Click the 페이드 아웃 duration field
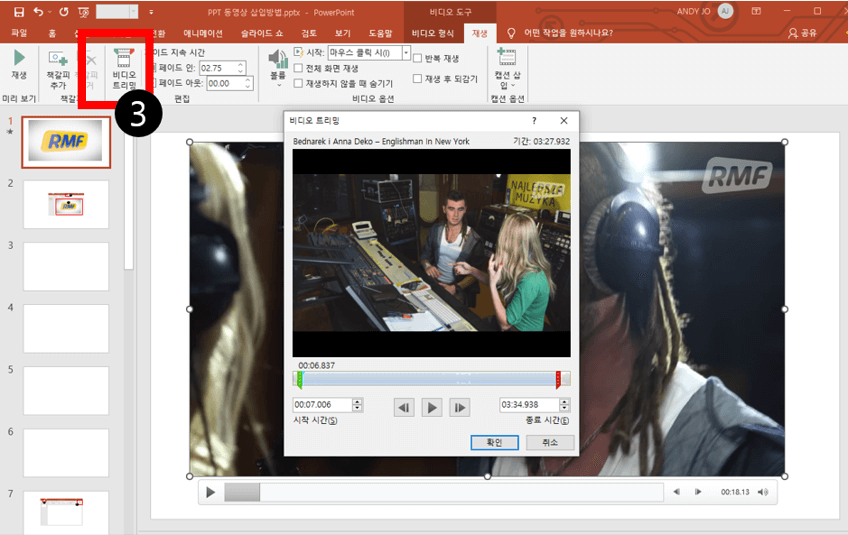848x535 pixels. (x=226, y=83)
